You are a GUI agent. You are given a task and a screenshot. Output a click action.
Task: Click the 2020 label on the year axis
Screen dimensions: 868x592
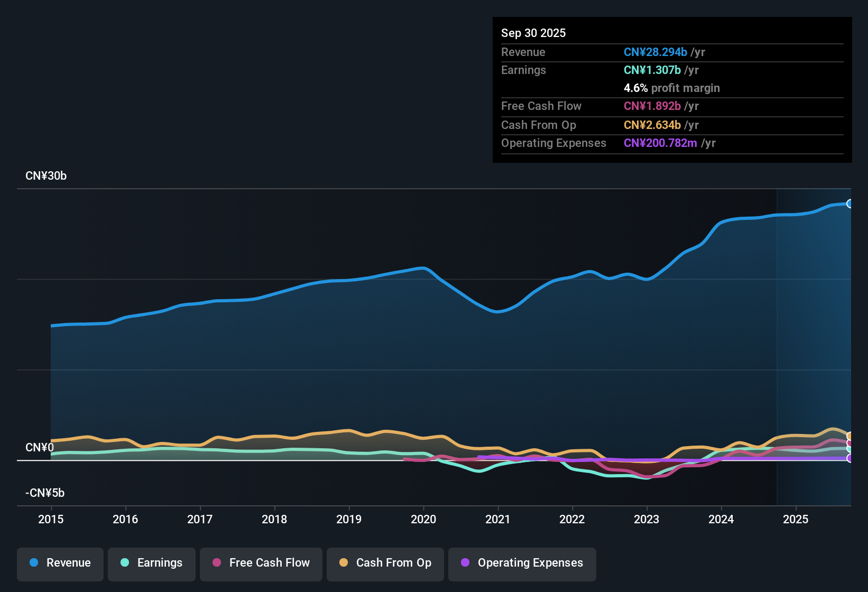pyautogui.click(x=423, y=520)
